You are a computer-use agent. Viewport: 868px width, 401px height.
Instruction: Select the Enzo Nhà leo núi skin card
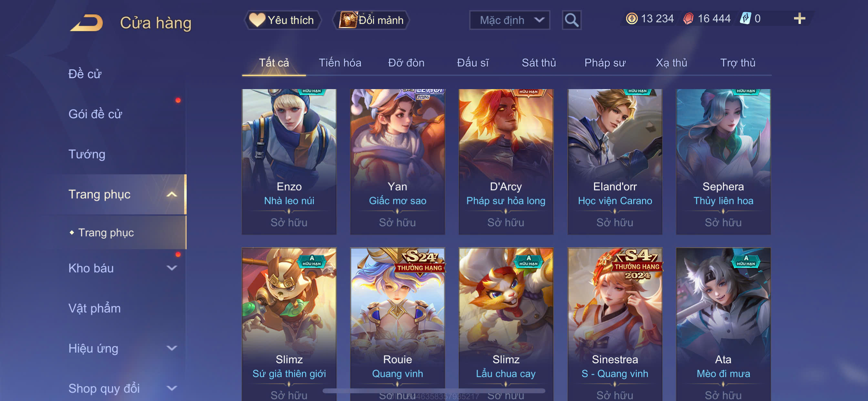289,162
